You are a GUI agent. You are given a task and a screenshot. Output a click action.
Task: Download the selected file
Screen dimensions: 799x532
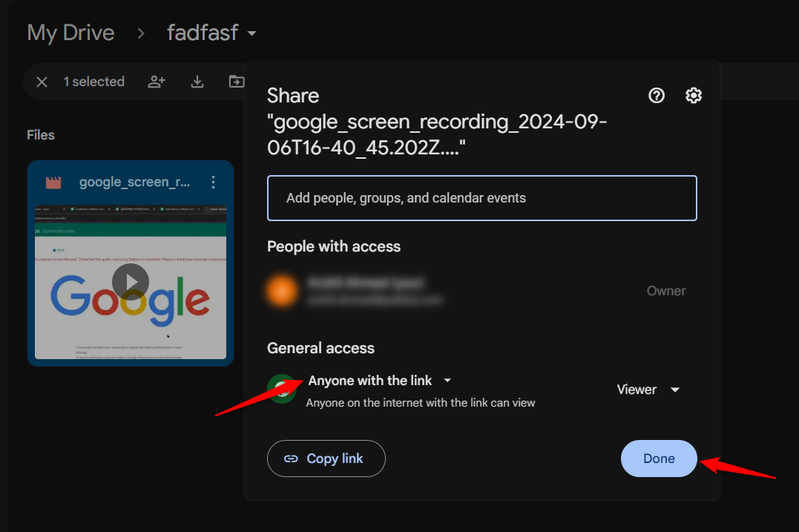(x=197, y=82)
